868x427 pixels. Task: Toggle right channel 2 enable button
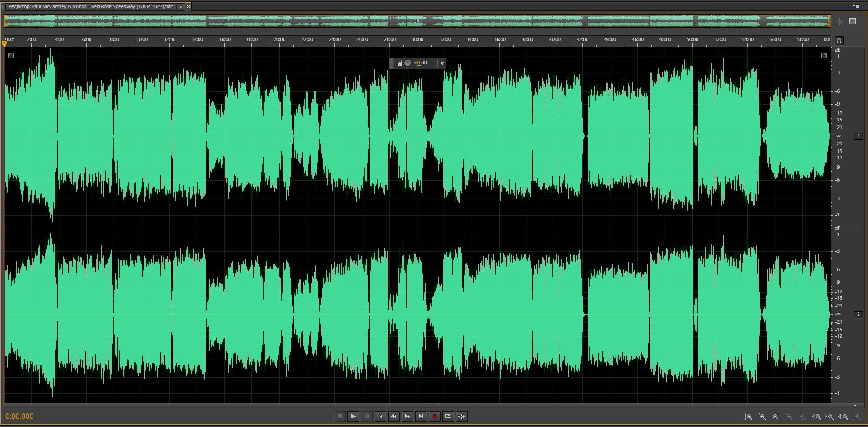click(x=858, y=314)
